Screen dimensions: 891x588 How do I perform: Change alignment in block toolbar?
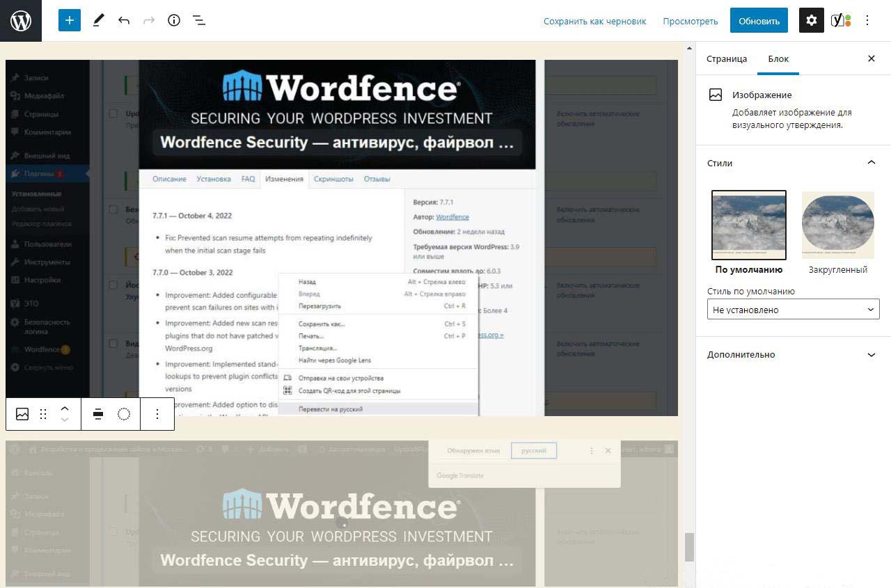point(98,414)
